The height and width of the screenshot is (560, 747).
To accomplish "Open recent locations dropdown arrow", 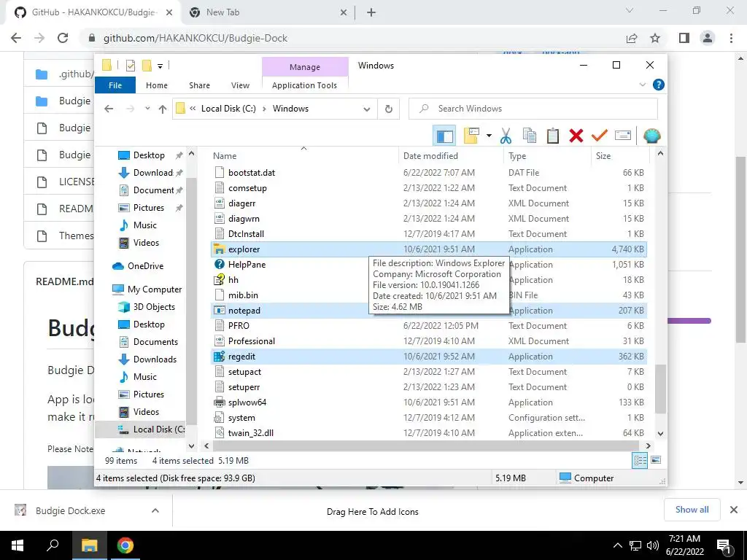I will 147,109.
